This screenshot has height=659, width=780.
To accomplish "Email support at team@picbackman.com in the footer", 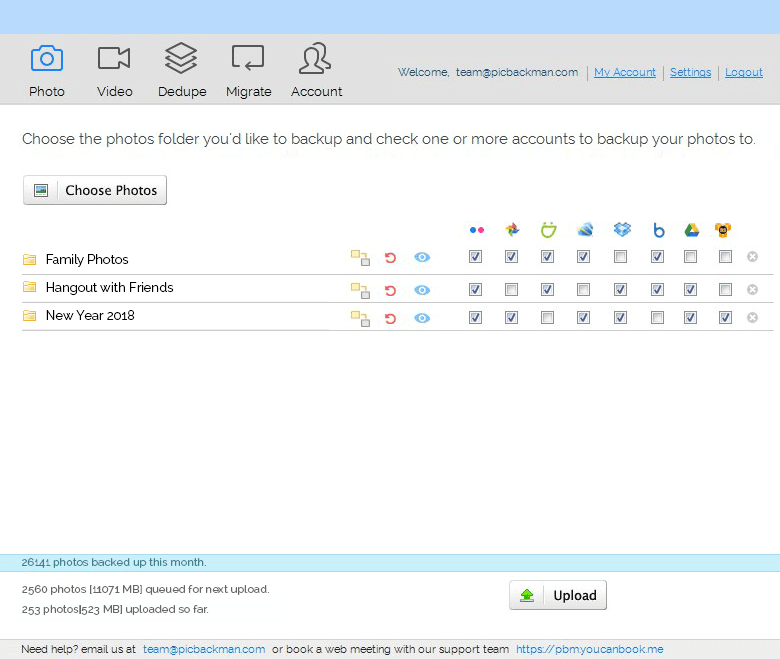I will pos(204,649).
